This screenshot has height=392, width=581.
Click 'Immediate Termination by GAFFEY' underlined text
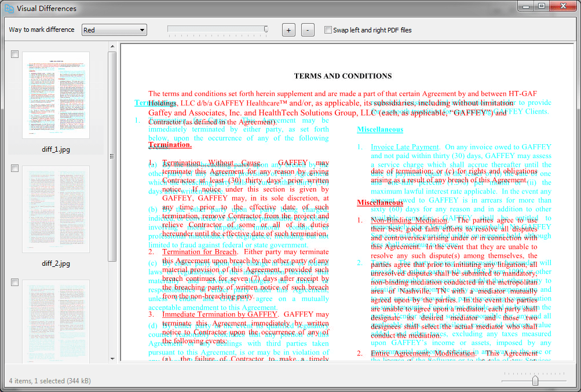click(220, 314)
